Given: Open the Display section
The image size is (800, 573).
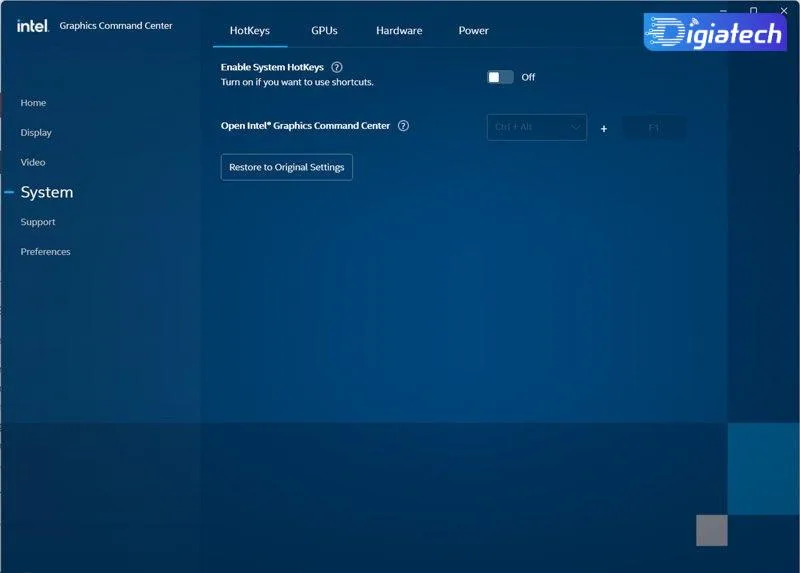Looking at the screenshot, I should 36,133.
